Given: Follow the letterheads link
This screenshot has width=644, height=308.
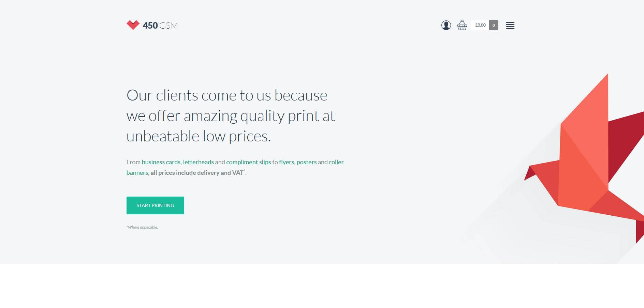Looking at the screenshot, I should (x=198, y=162).
